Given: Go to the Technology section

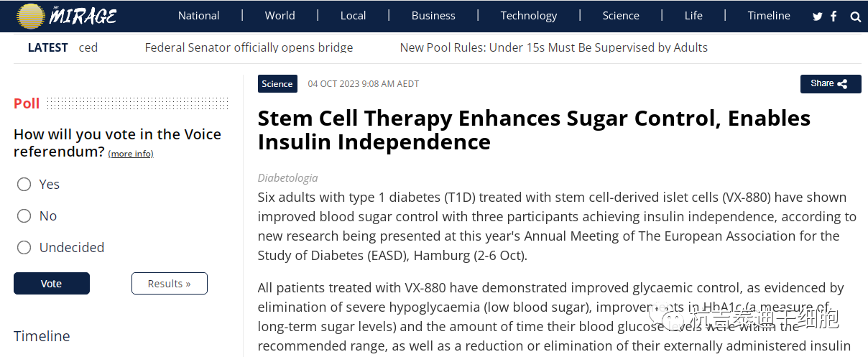Looking at the screenshot, I should [x=529, y=16].
